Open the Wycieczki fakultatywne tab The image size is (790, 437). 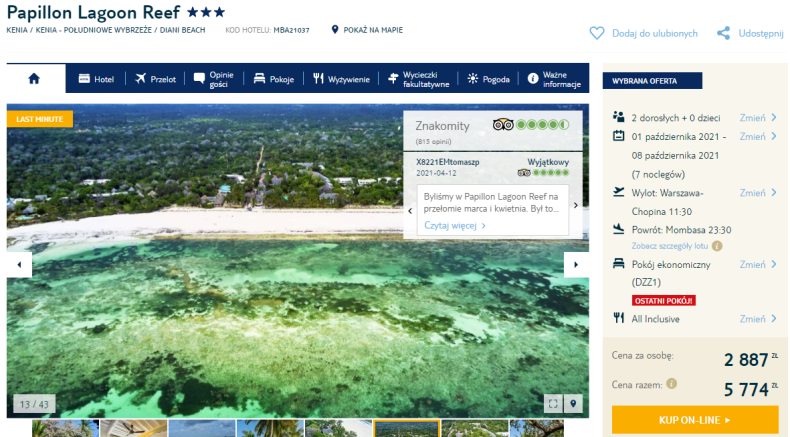418,79
